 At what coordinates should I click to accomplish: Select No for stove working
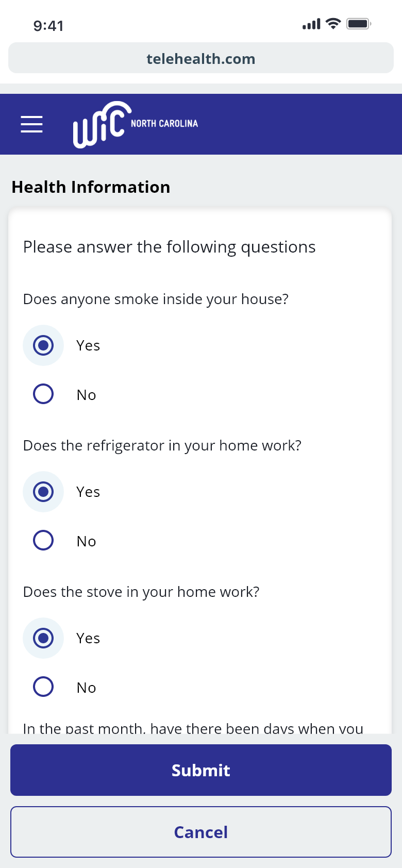[43, 687]
